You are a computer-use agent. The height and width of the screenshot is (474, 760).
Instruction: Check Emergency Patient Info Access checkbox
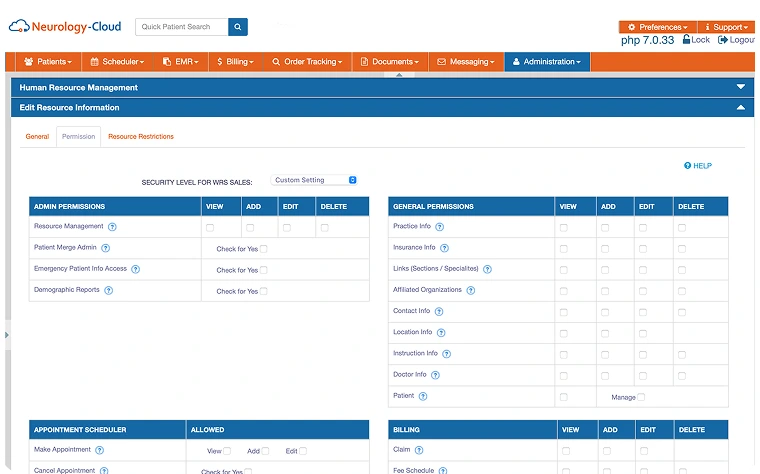[x=264, y=270]
